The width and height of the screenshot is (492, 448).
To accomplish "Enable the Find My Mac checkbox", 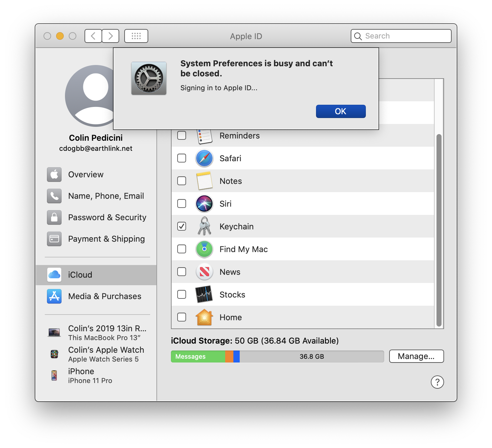I will point(182,249).
